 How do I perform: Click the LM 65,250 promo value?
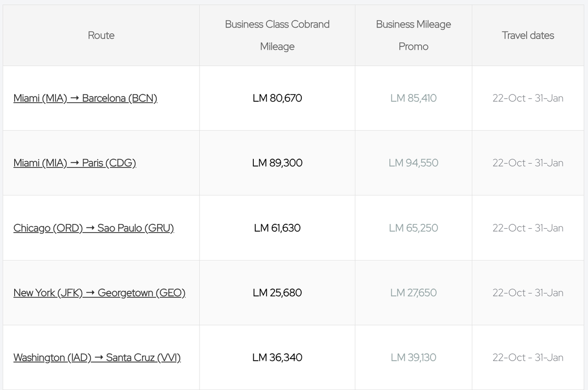tap(414, 228)
